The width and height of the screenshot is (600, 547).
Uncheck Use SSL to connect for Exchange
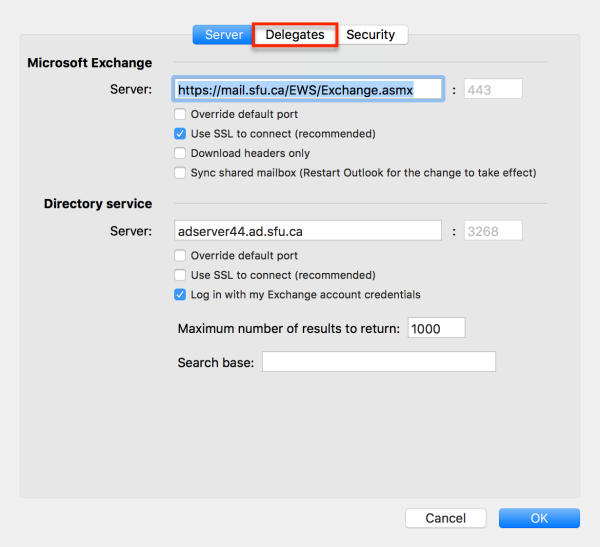[180, 134]
